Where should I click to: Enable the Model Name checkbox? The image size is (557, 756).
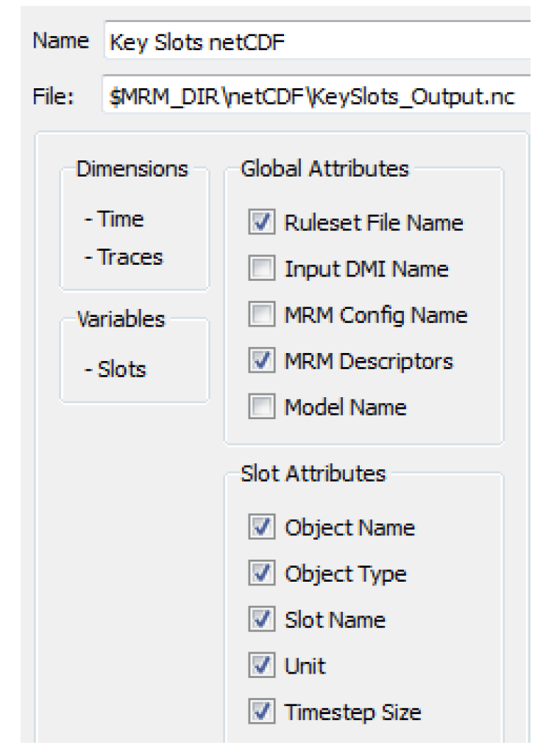tap(261, 407)
